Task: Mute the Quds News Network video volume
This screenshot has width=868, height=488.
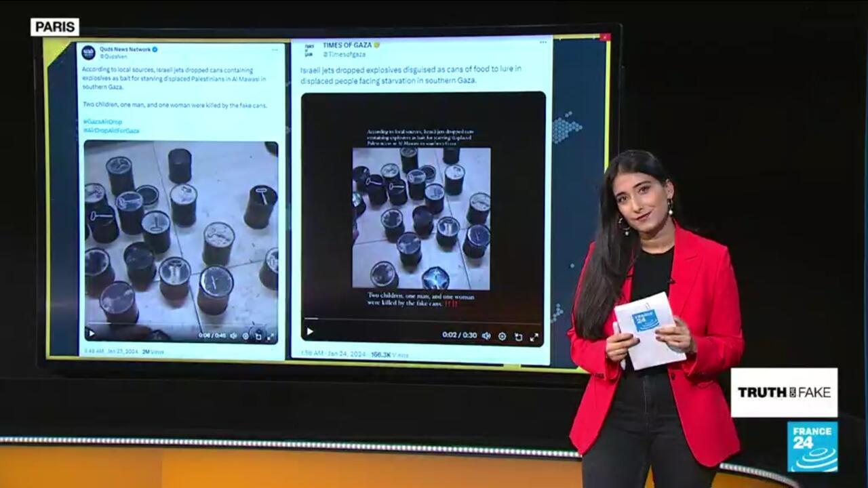Action: coord(233,335)
